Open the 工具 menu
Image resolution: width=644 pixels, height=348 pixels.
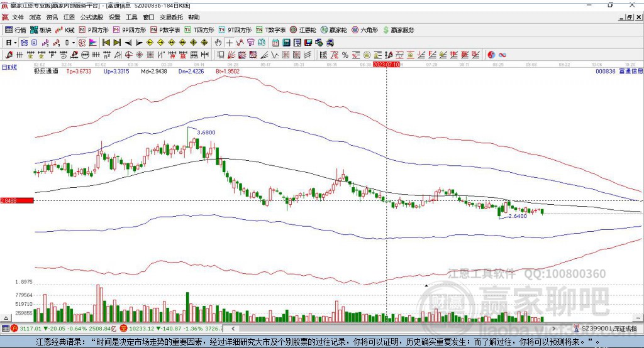pos(131,17)
